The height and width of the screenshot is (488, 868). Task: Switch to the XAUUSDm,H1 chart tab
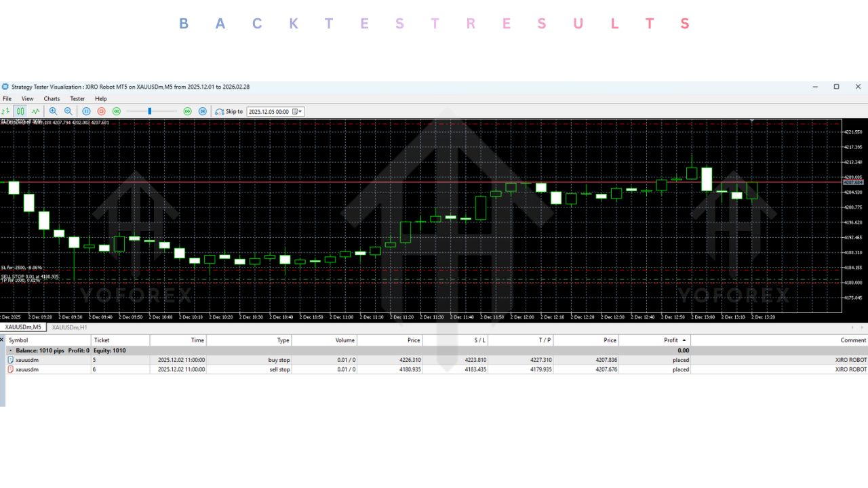[70, 327]
